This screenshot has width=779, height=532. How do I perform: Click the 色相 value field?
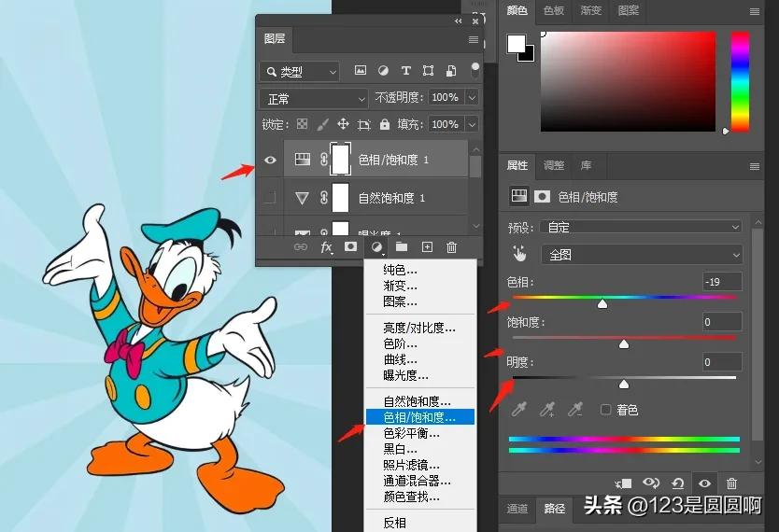pos(722,282)
